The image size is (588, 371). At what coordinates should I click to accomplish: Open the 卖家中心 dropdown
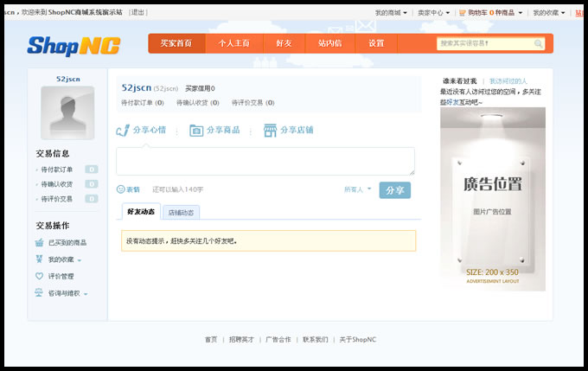pos(433,13)
